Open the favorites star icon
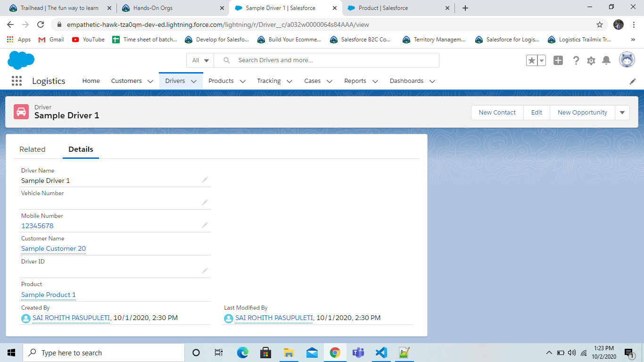The image size is (644, 362). (x=532, y=60)
